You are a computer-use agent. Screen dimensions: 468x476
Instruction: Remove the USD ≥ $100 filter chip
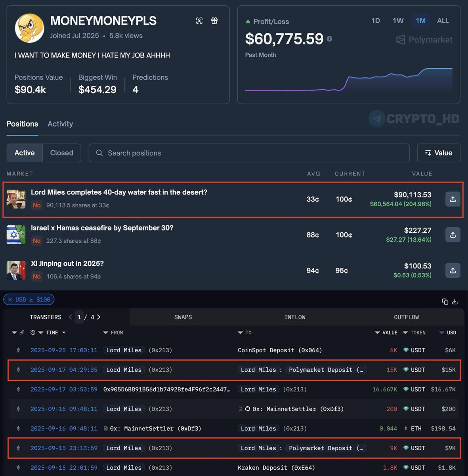point(10,299)
